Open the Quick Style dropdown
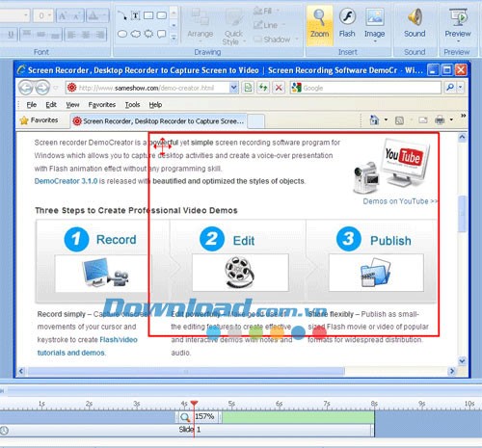Screen dimensions: 482x448 [233, 26]
